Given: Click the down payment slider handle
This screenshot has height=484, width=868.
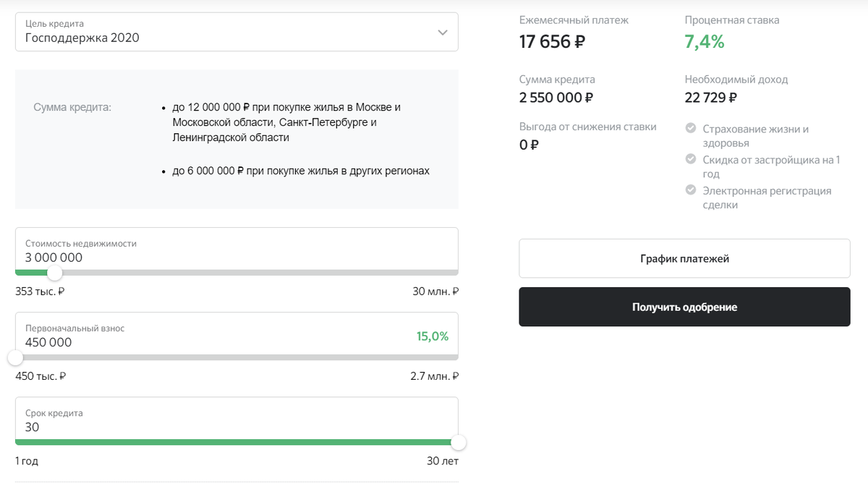Looking at the screenshot, I should [16, 357].
